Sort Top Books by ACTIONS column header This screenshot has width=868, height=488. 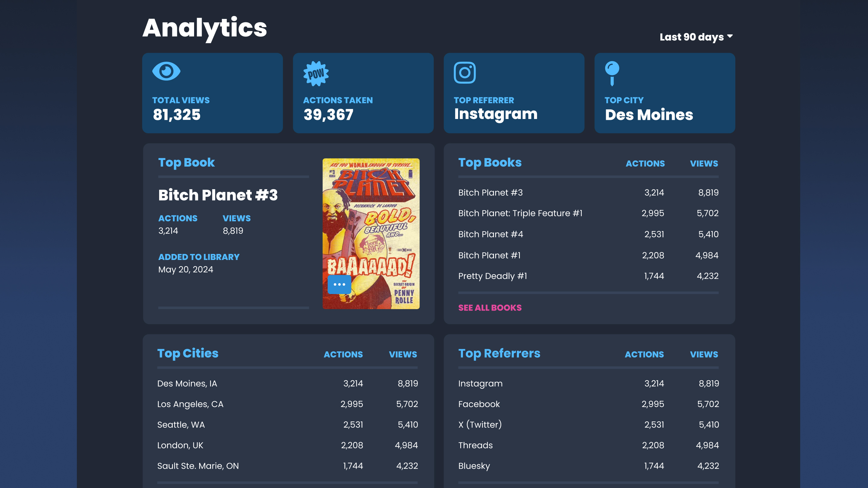coord(645,164)
